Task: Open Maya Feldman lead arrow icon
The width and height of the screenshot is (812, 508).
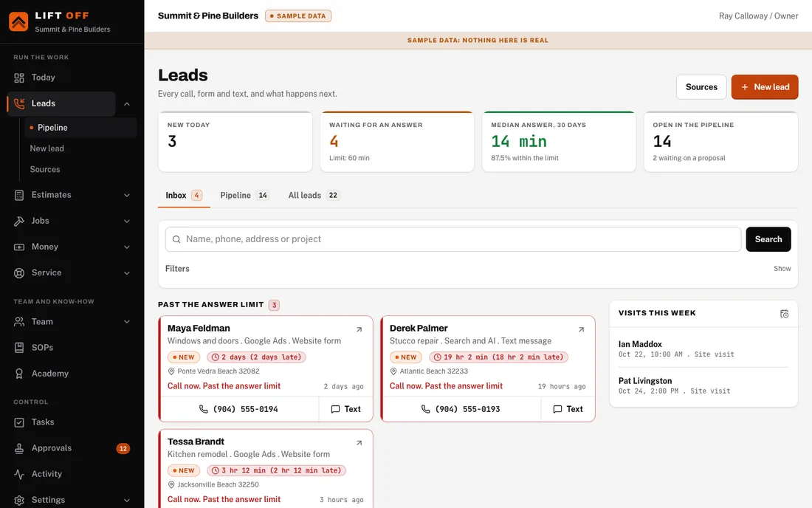Action: click(359, 329)
